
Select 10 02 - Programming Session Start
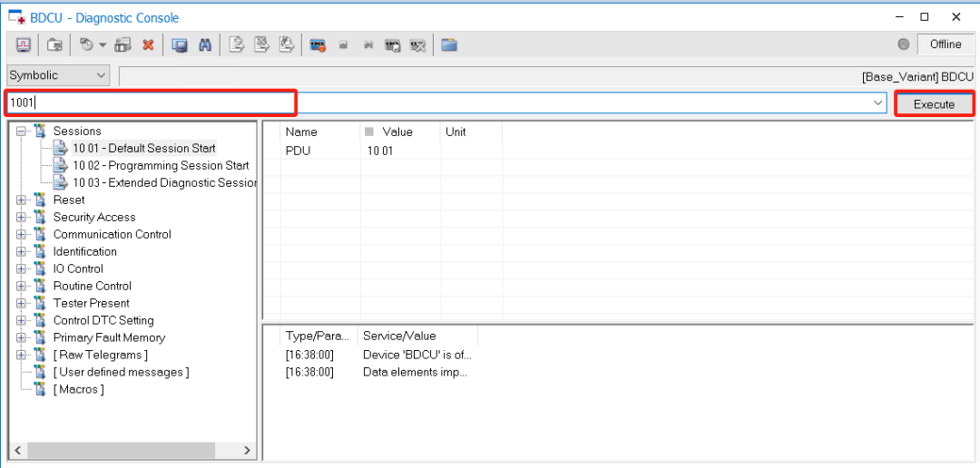click(x=162, y=166)
